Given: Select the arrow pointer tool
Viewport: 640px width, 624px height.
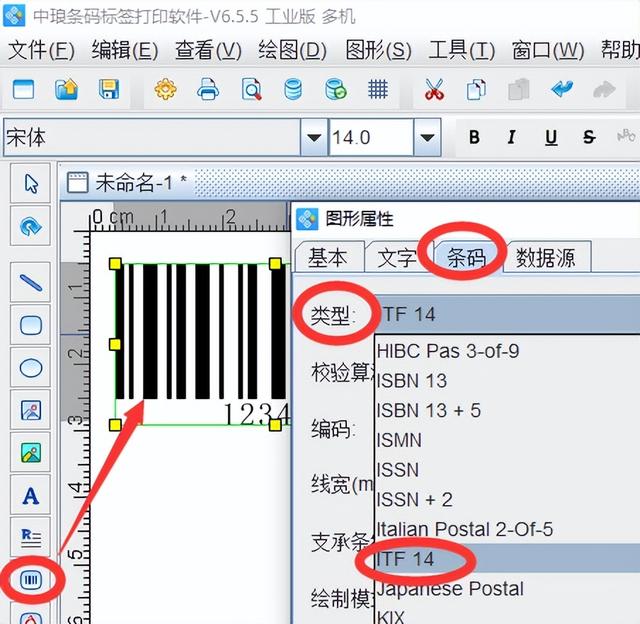Looking at the screenshot, I should point(31,183).
